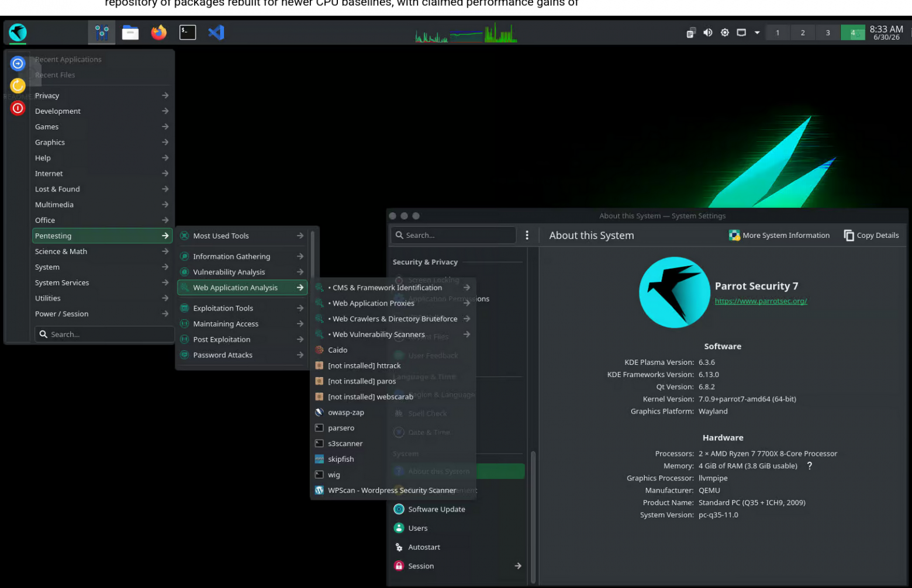
Task: Open Users settings
Action: [458, 528]
